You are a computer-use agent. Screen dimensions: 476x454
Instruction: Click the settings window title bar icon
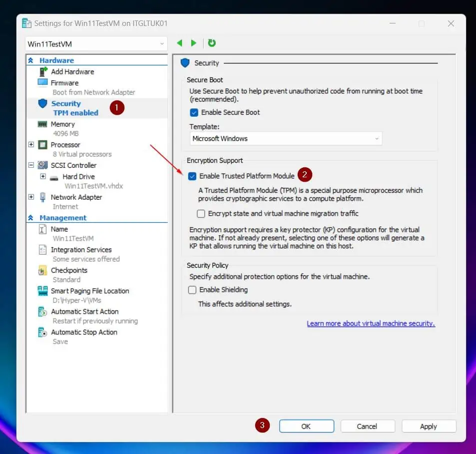pyautogui.click(x=26, y=23)
